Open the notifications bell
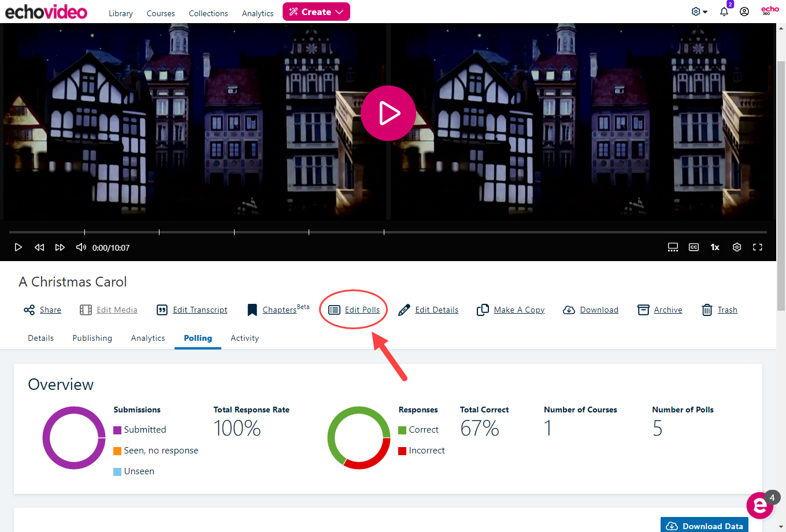The height and width of the screenshot is (532, 786). point(724,12)
